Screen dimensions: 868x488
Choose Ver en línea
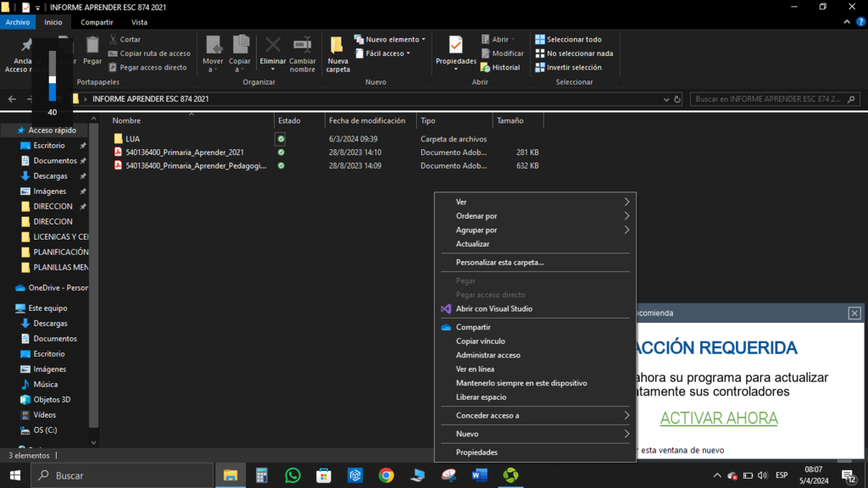coord(536,369)
